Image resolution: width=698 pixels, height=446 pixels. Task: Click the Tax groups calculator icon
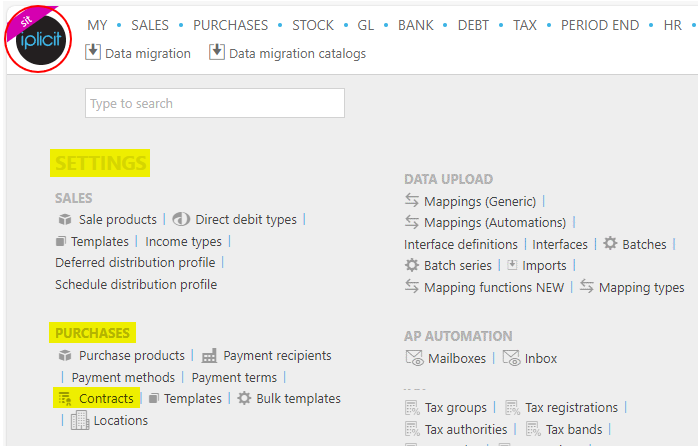tap(412, 407)
